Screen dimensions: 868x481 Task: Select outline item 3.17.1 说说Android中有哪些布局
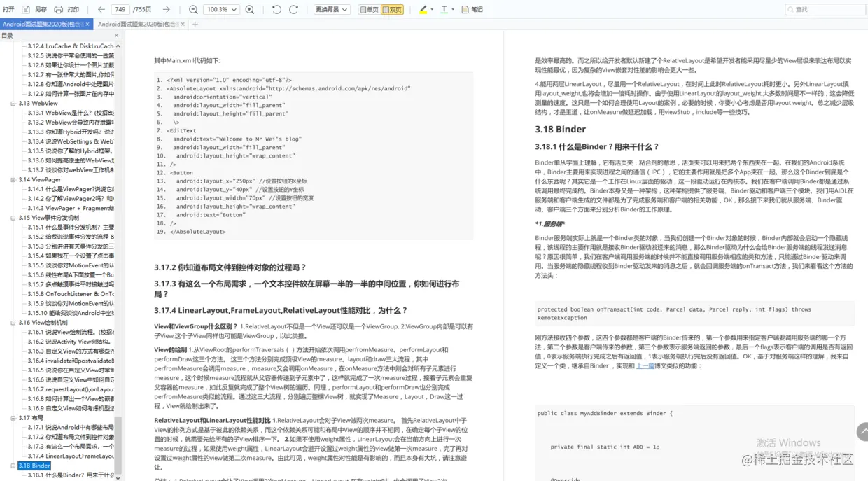tap(71, 427)
